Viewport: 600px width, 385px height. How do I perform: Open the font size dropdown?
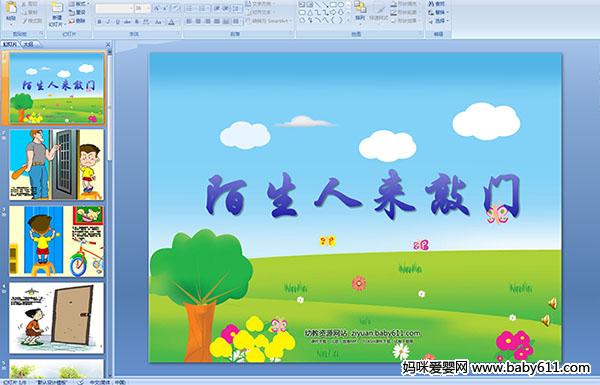click(148, 8)
